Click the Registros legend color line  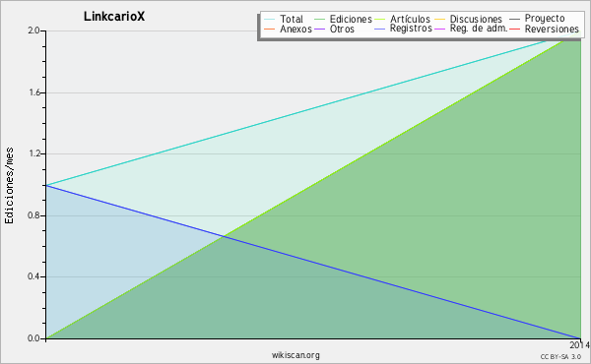click(379, 29)
